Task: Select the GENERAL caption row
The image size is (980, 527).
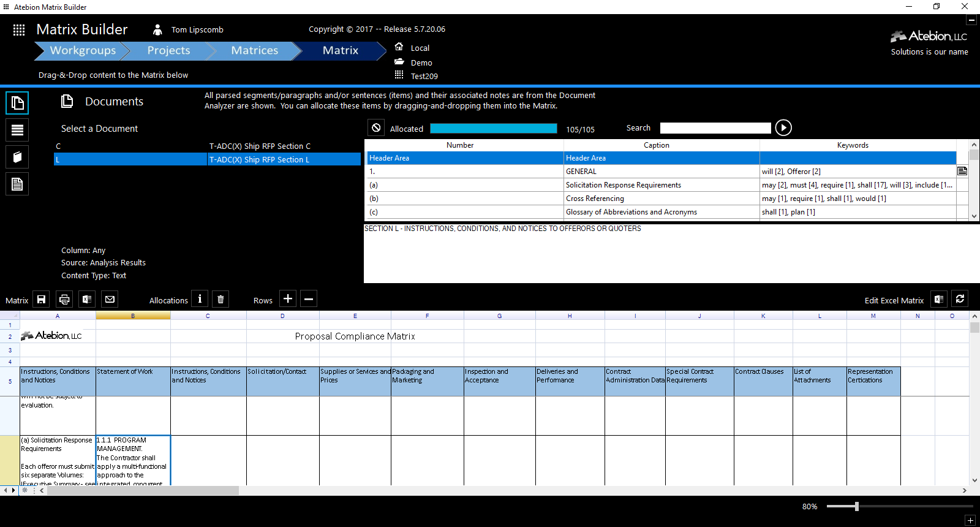Action: [x=661, y=172]
